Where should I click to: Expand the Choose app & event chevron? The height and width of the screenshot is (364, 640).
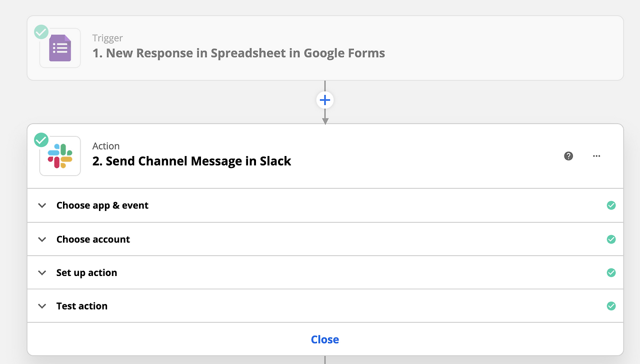point(42,205)
